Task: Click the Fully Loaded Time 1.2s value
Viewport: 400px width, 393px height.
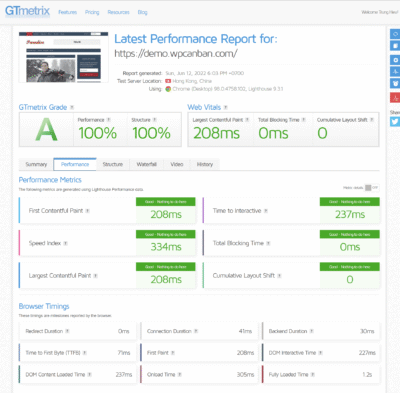Action: (367, 375)
